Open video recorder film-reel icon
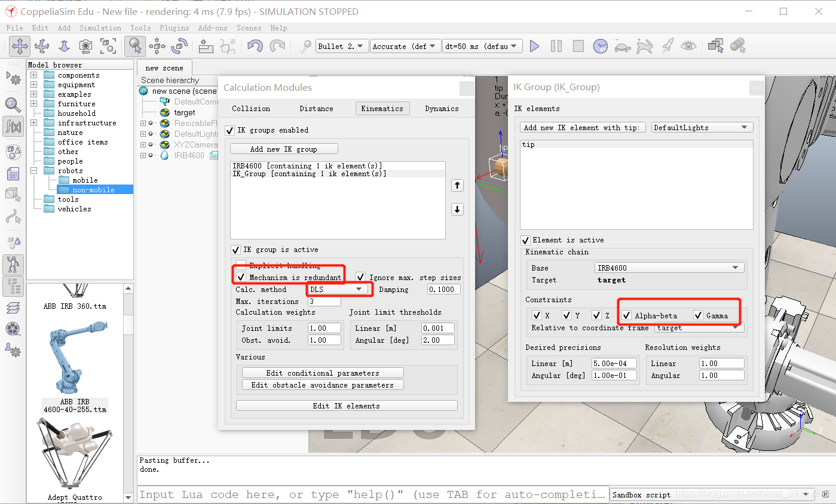This screenshot has width=836, height=504. 13,329
